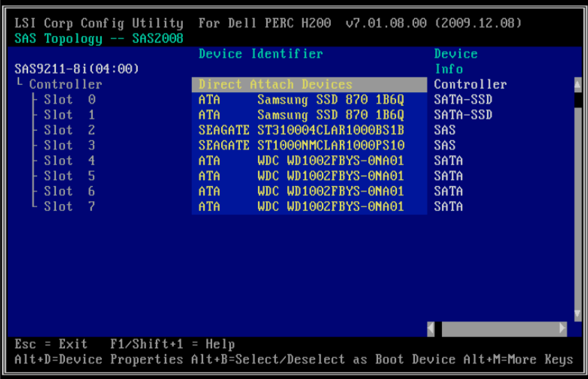The height and width of the screenshot is (379, 588).
Task: Click the Alt+D=Device Properties hint
Action: click(x=99, y=359)
